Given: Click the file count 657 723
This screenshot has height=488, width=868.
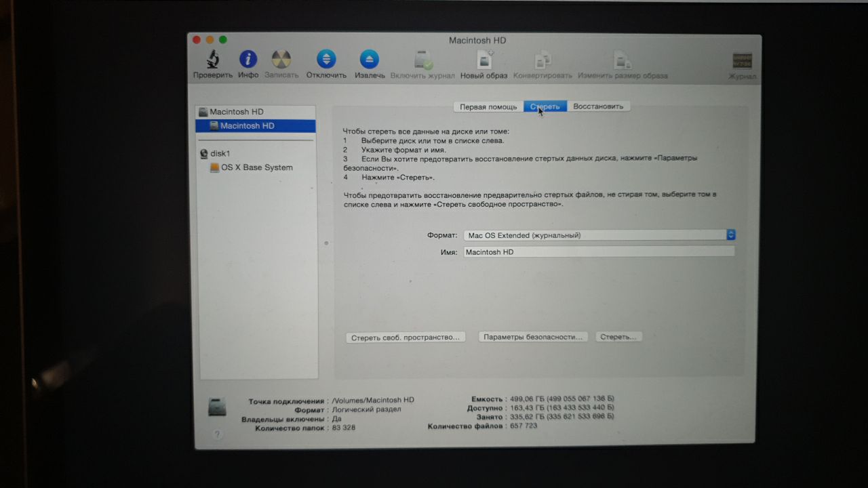Looking at the screenshot, I should click(x=522, y=426).
